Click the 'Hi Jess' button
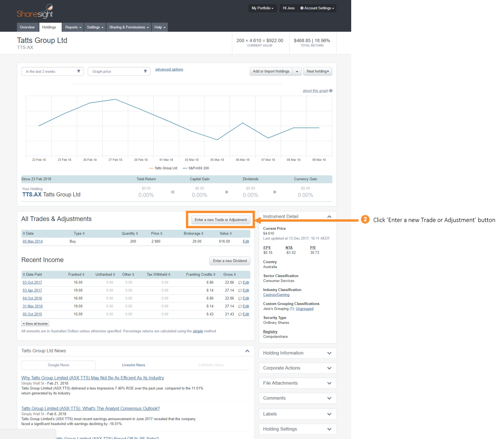Image resolution: width=504 pixels, height=439 pixels. [288, 8]
